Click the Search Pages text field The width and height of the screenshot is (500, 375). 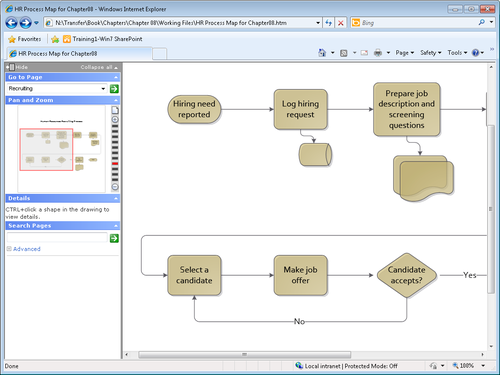point(57,238)
